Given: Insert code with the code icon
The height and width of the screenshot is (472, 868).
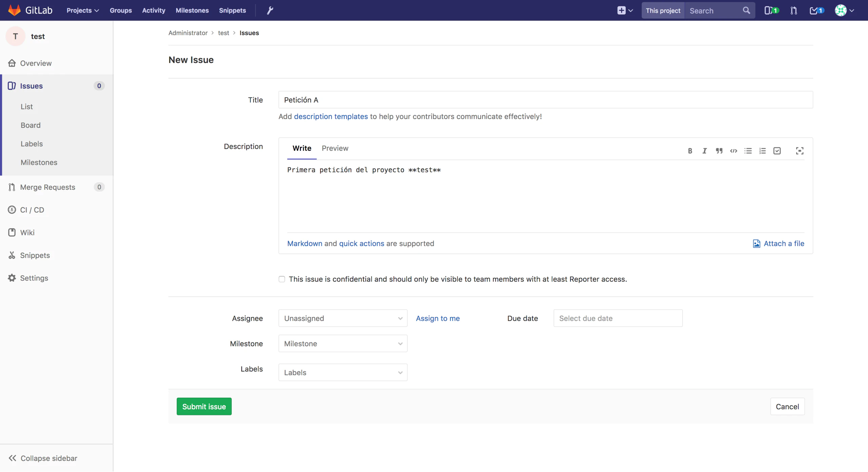Looking at the screenshot, I should pos(733,151).
